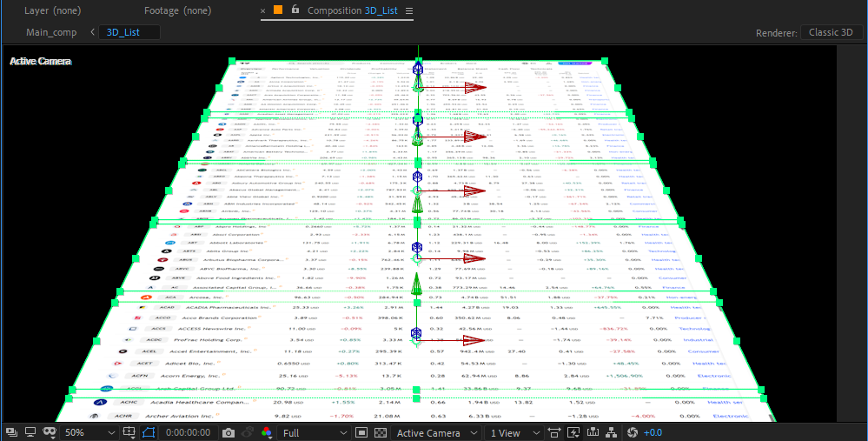Open the Active Camera 3D view dropdown
This screenshot has height=441, width=868.
pos(436,432)
